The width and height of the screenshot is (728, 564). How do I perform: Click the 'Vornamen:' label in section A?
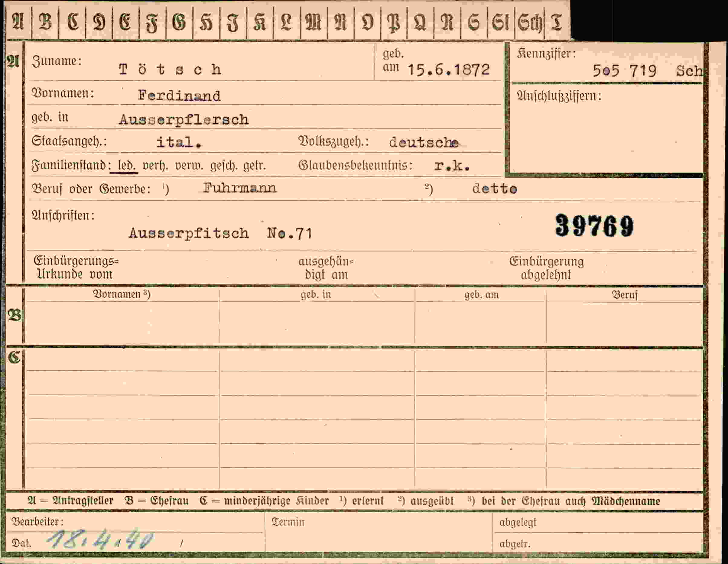tap(63, 93)
